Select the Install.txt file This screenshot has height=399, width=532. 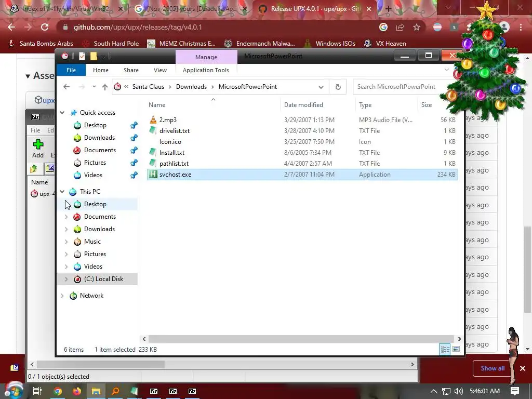click(302, 152)
